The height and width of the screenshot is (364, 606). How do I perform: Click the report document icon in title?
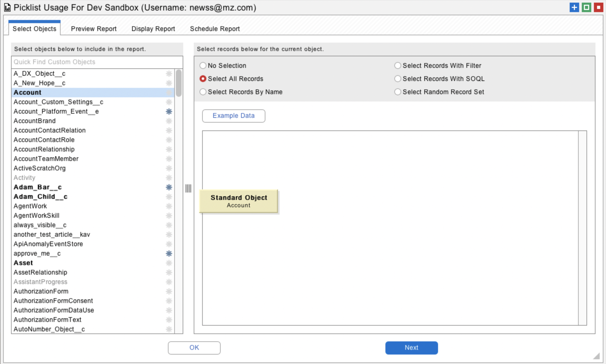click(x=7, y=8)
